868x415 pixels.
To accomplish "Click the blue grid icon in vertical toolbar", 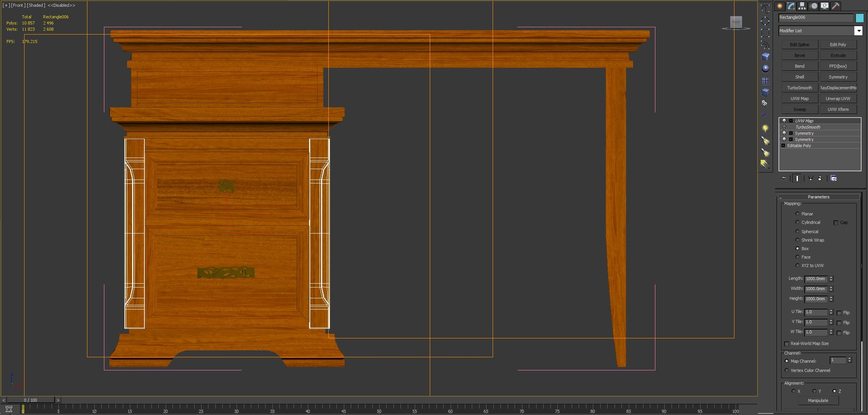I will point(765,81).
